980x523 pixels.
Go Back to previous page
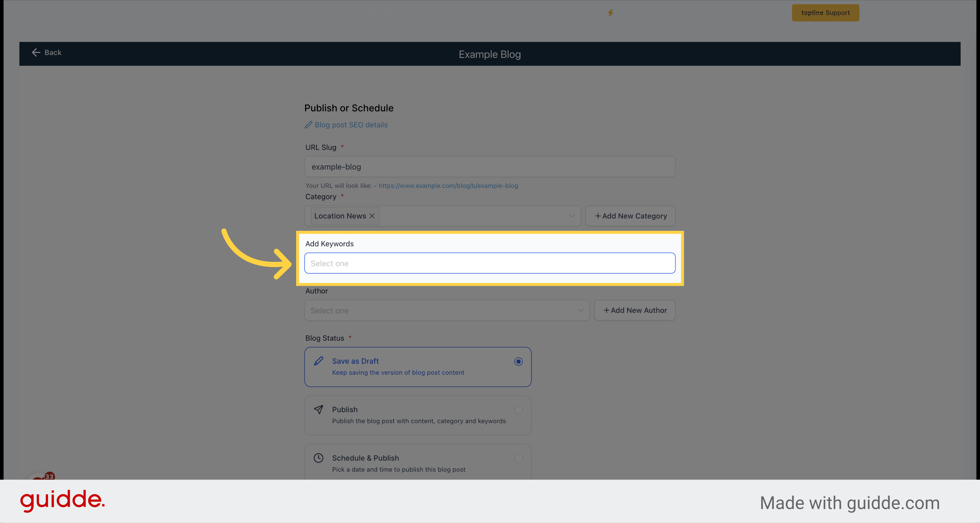click(46, 52)
